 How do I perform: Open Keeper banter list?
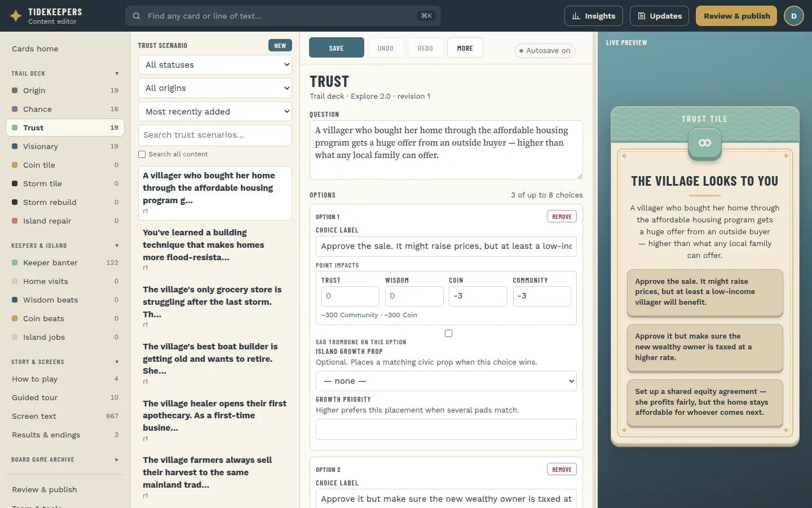click(x=65, y=262)
